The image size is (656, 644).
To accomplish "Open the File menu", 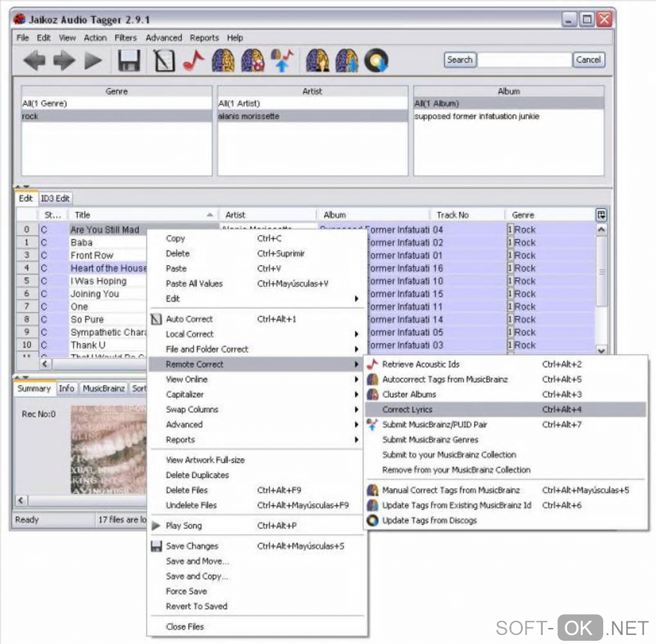I will click(23, 38).
